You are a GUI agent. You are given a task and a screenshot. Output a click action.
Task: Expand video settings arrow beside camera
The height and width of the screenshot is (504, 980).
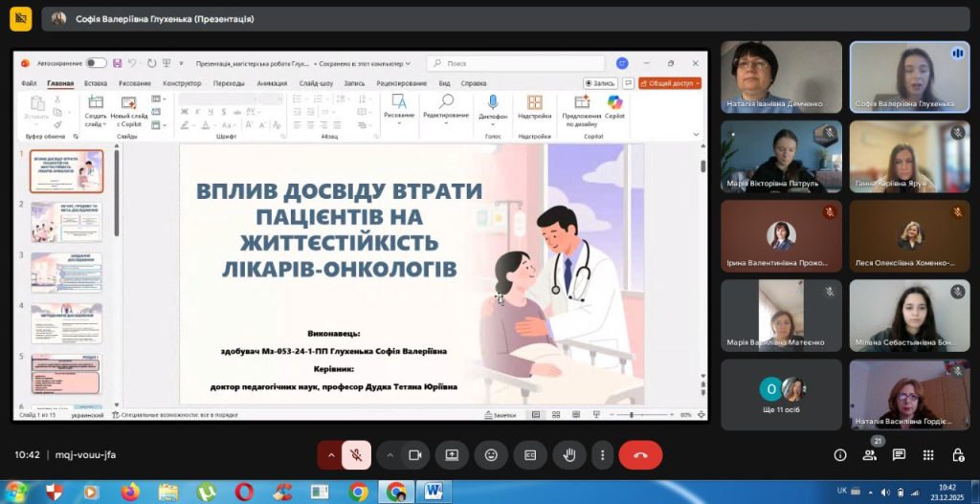coord(390,455)
